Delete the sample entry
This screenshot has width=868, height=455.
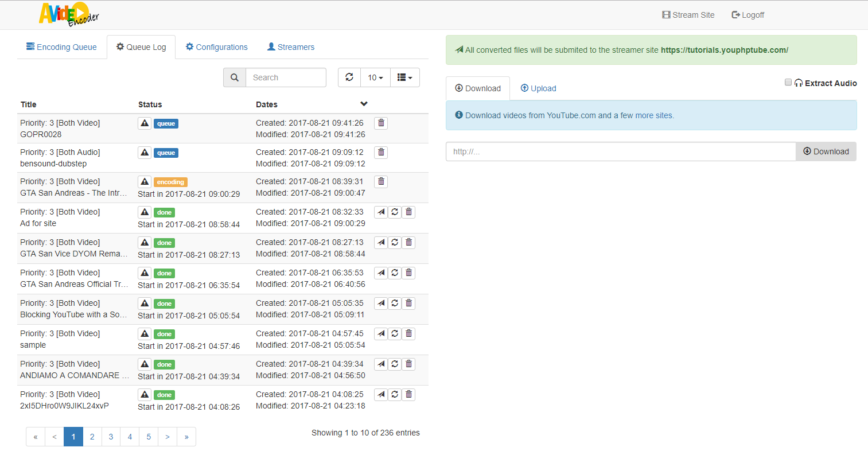click(x=408, y=333)
